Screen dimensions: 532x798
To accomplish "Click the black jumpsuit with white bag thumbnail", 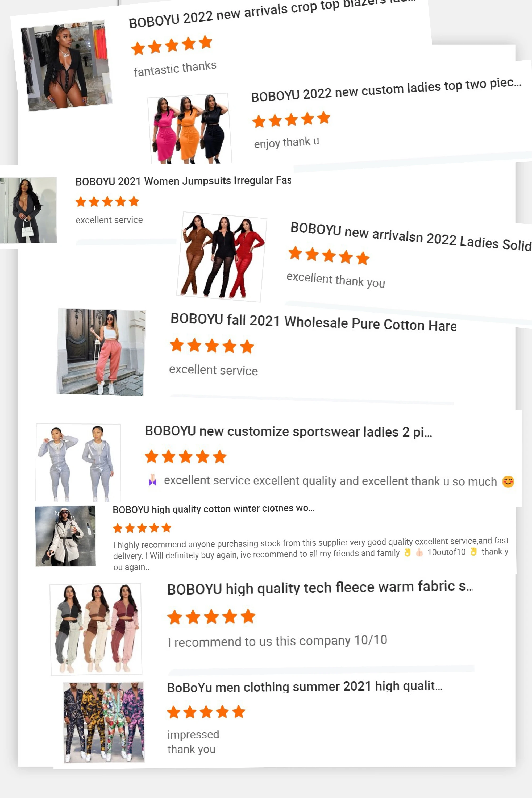I will 28,210.
